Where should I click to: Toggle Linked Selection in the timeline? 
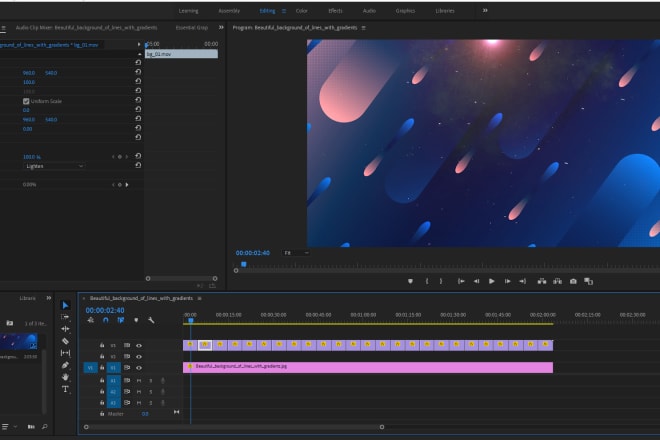pyautogui.click(x=121, y=320)
